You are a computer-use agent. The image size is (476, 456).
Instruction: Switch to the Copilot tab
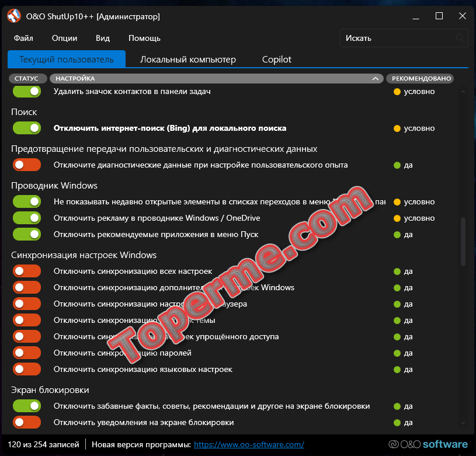click(277, 59)
